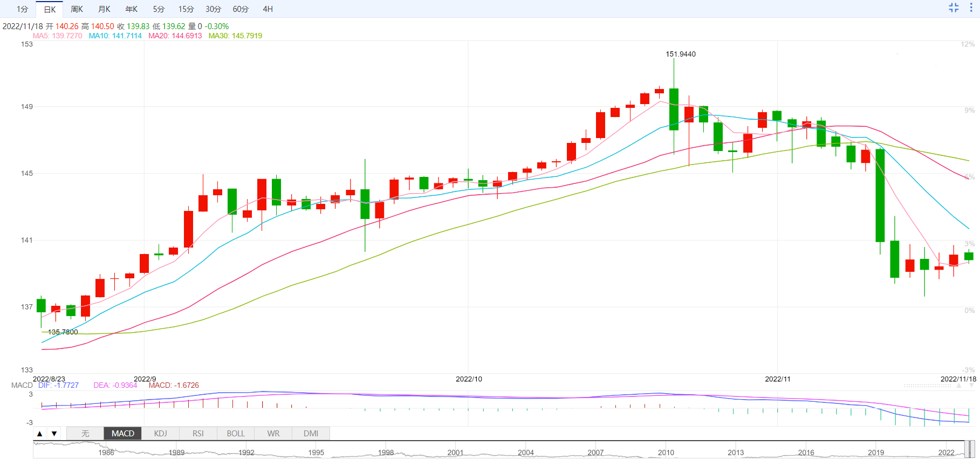980x473 pixels.
Task: Click black down arrow beside indicator tabs
Action: 54,434
